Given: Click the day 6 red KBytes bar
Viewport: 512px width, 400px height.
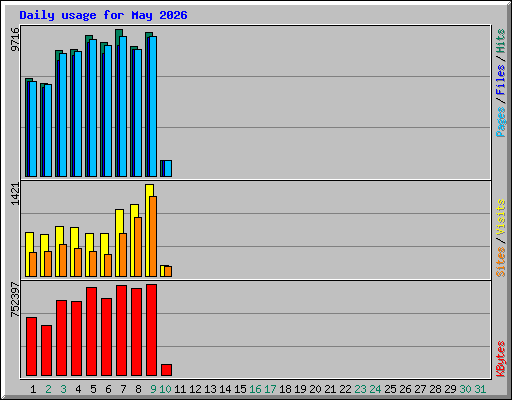Looking at the screenshot, I should 106,337.
